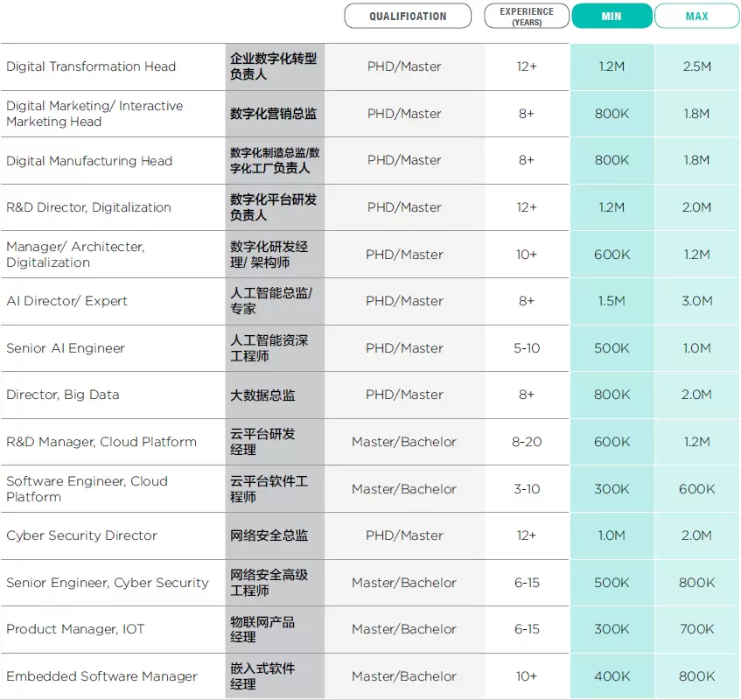Click the 3.0M max salary cell
The width and height of the screenshot is (741, 700).
click(x=696, y=301)
